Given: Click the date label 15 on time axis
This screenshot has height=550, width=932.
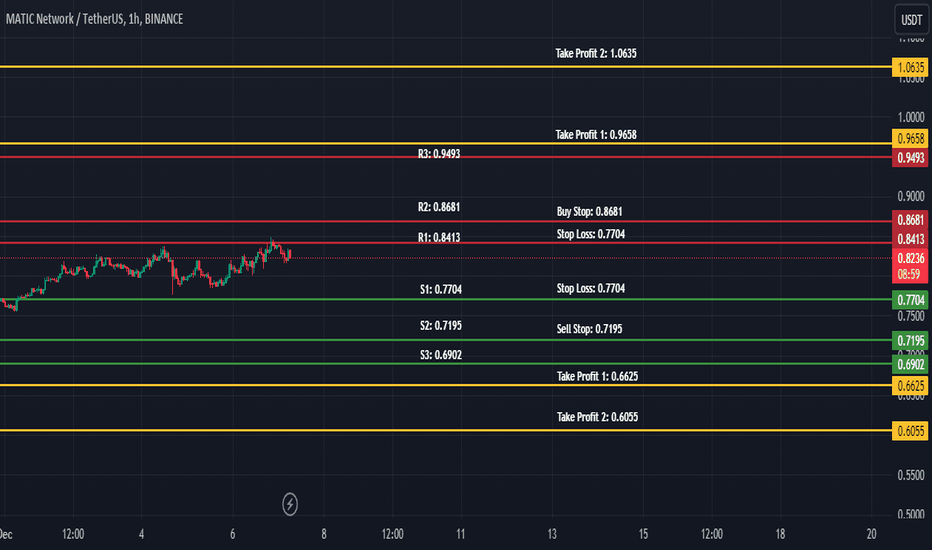Looking at the screenshot, I should coord(643,534).
